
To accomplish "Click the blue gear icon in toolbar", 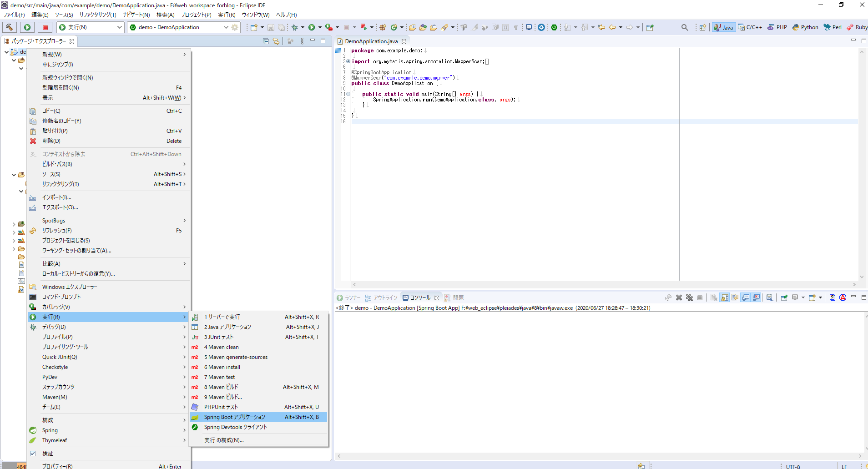I will (541, 27).
